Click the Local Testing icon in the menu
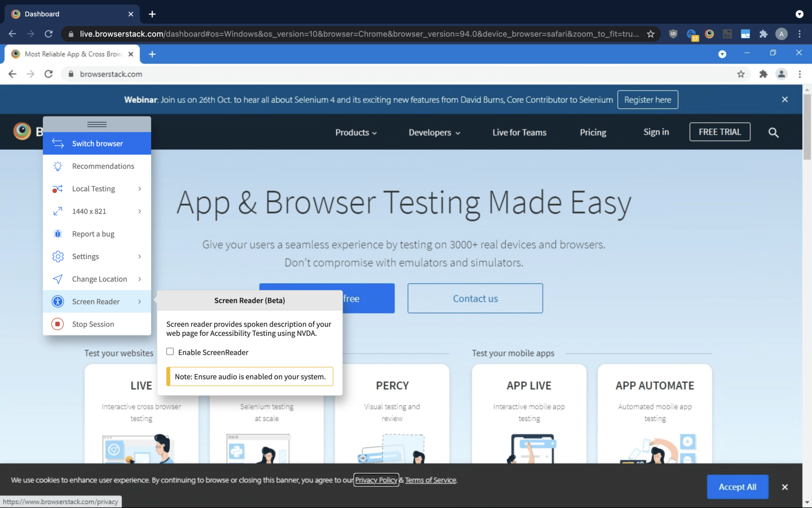Screen dimensions: 812x508 point(57,189)
